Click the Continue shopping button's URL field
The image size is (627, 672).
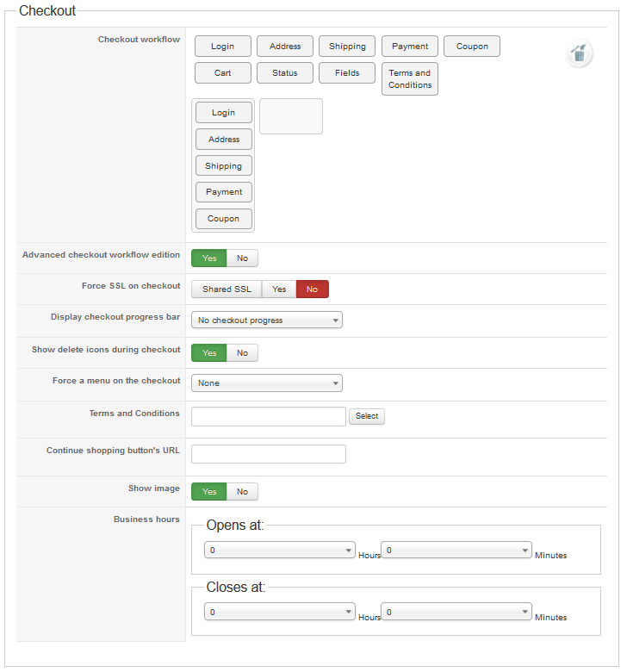[269, 454]
